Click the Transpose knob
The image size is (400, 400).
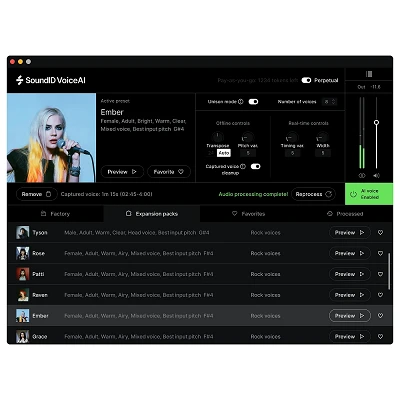(x=218, y=137)
